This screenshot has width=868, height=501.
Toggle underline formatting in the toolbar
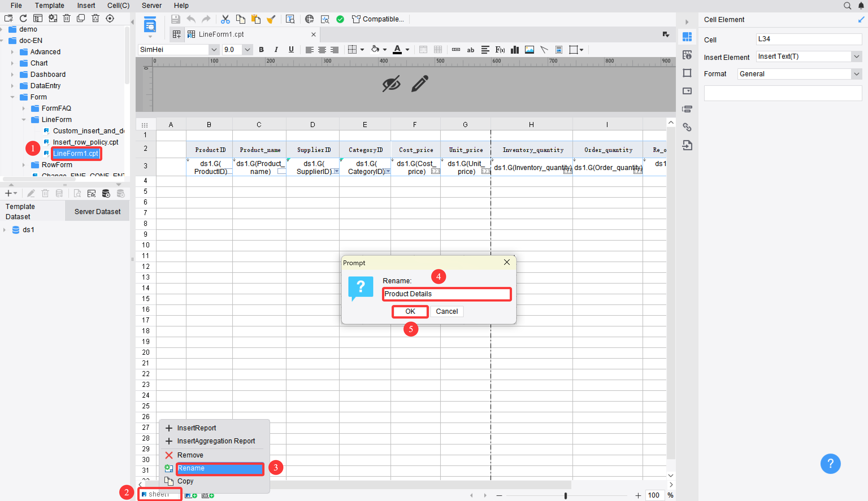click(291, 49)
